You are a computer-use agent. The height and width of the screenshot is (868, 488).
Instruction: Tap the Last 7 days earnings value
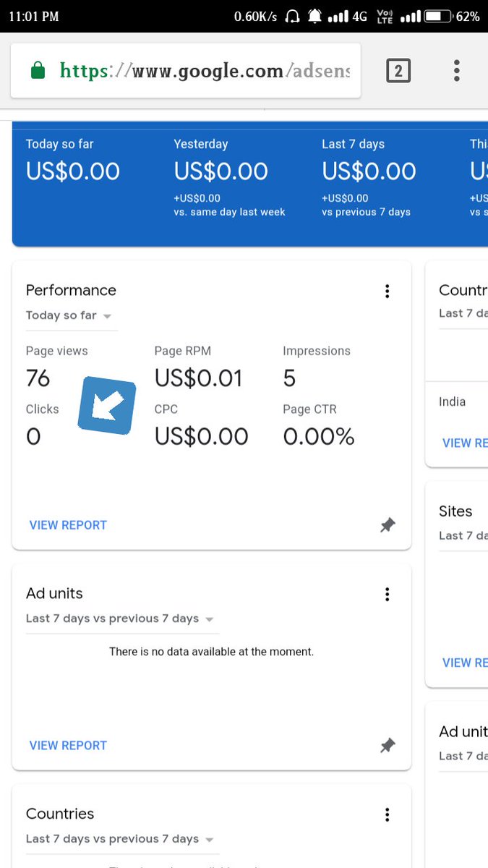pyautogui.click(x=369, y=171)
